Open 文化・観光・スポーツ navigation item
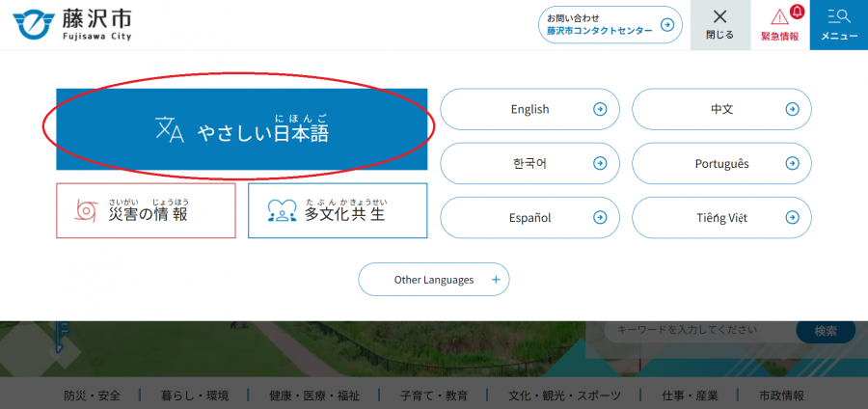 [x=564, y=395]
